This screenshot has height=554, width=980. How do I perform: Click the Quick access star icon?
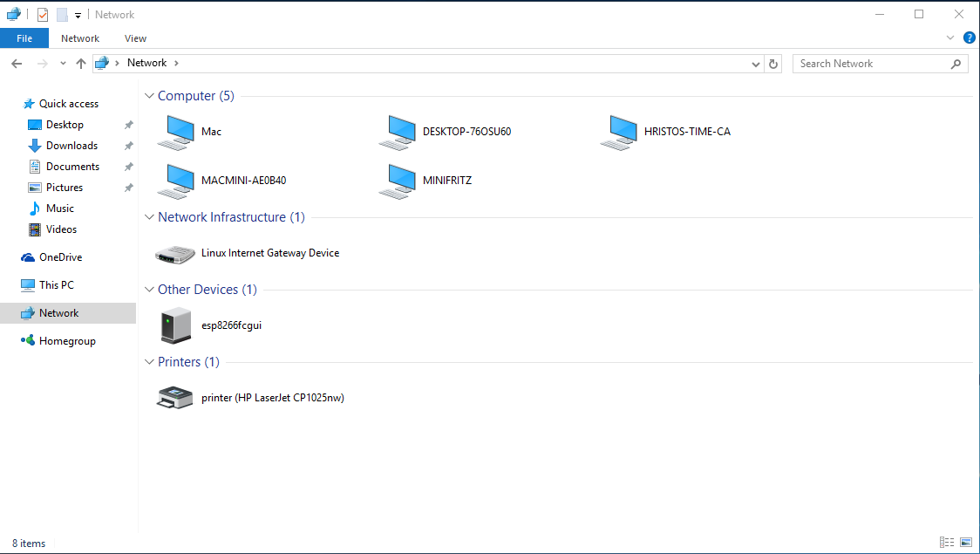(28, 104)
